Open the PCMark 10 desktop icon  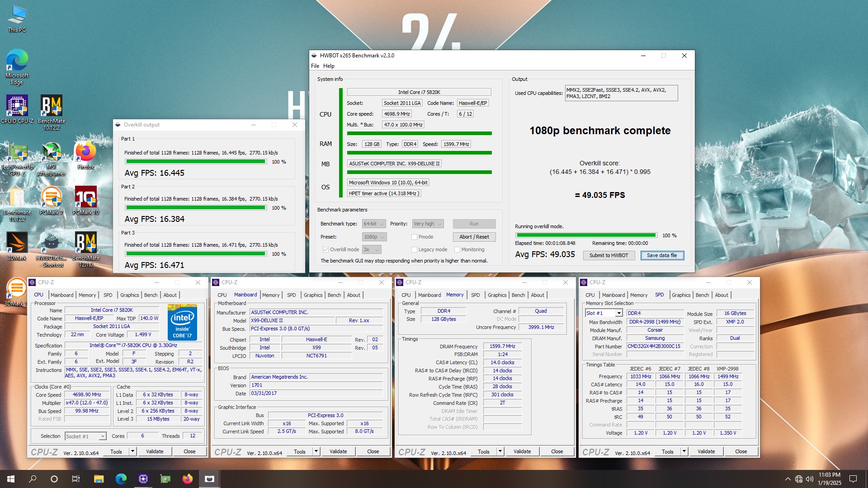point(85,201)
